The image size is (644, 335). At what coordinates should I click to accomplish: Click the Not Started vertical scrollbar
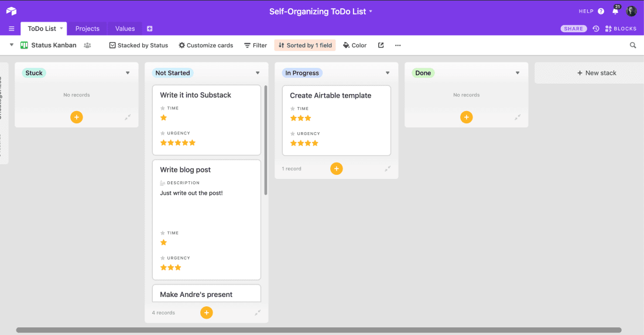click(x=266, y=140)
